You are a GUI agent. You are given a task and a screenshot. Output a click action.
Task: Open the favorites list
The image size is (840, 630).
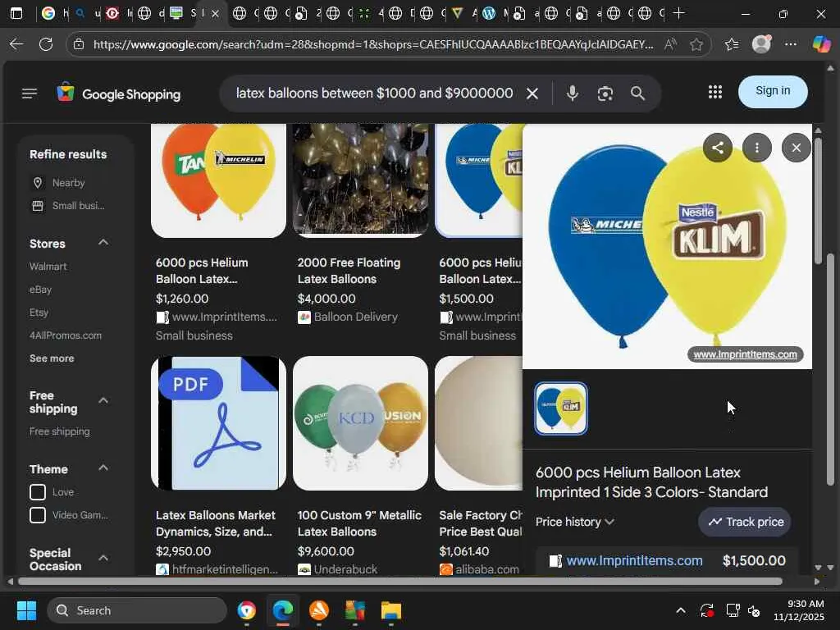[x=731, y=44]
